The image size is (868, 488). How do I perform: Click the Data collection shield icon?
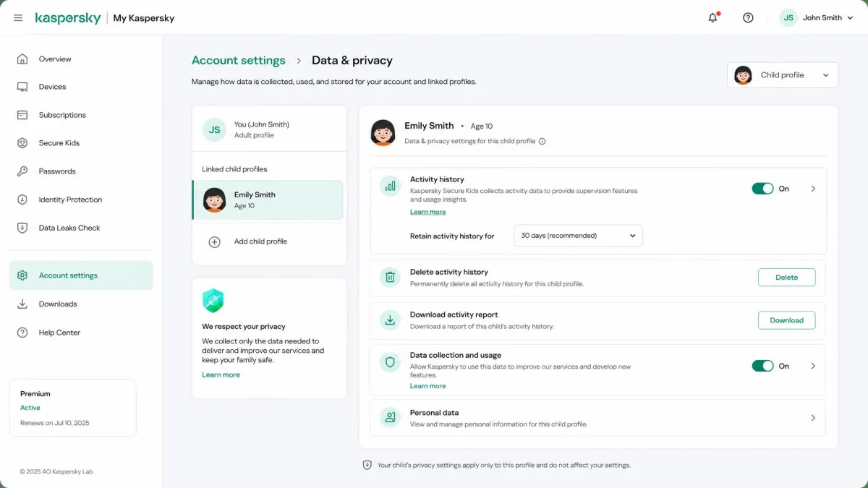click(391, 363)
